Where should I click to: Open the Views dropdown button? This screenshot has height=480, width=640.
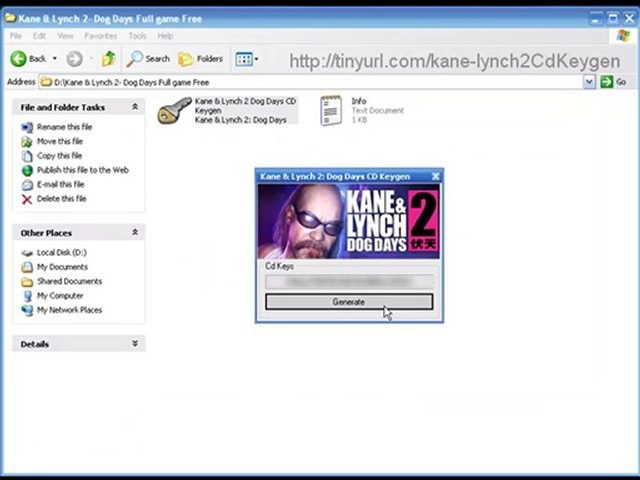(247, 59)
